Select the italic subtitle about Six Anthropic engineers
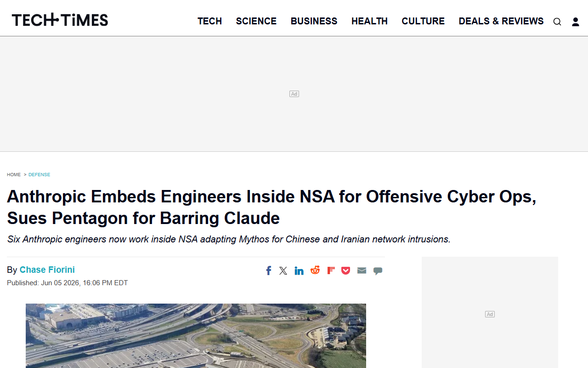 (229, 239)
